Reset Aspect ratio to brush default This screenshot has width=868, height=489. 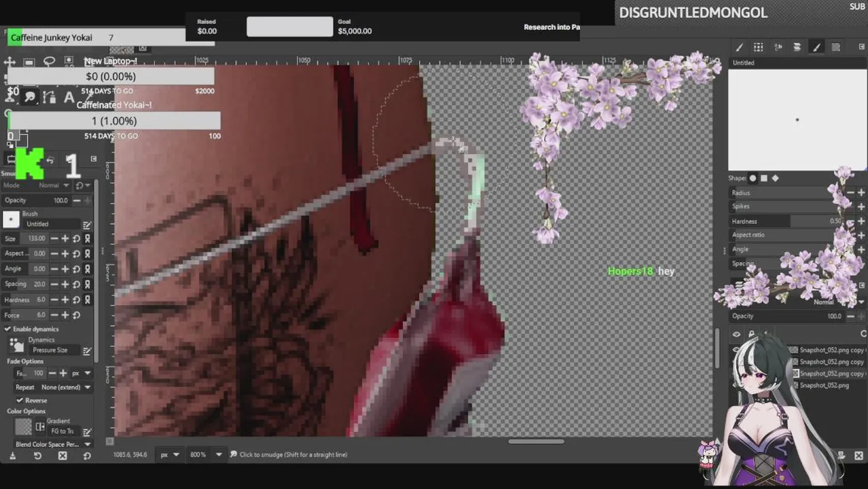(76, 253)
